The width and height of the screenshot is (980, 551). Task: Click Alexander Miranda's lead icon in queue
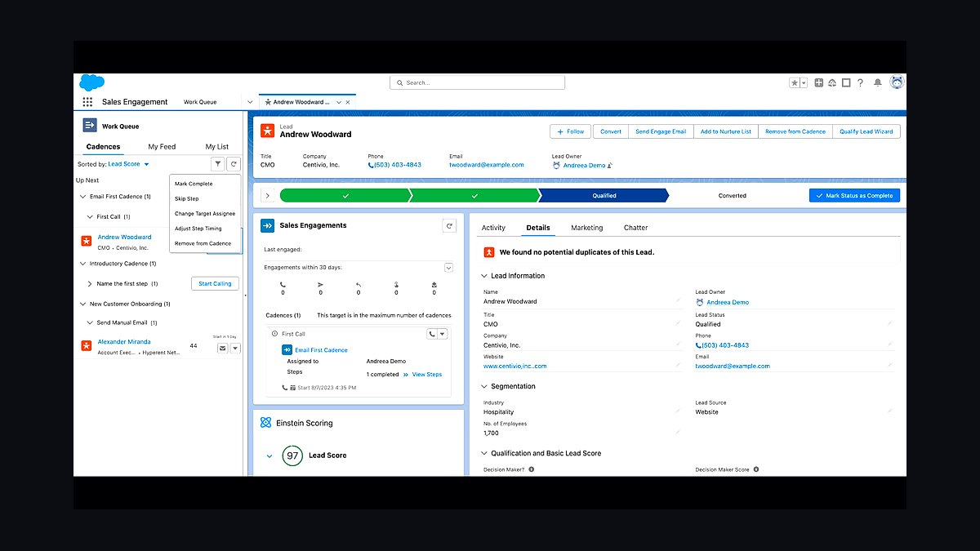[86, 346]
